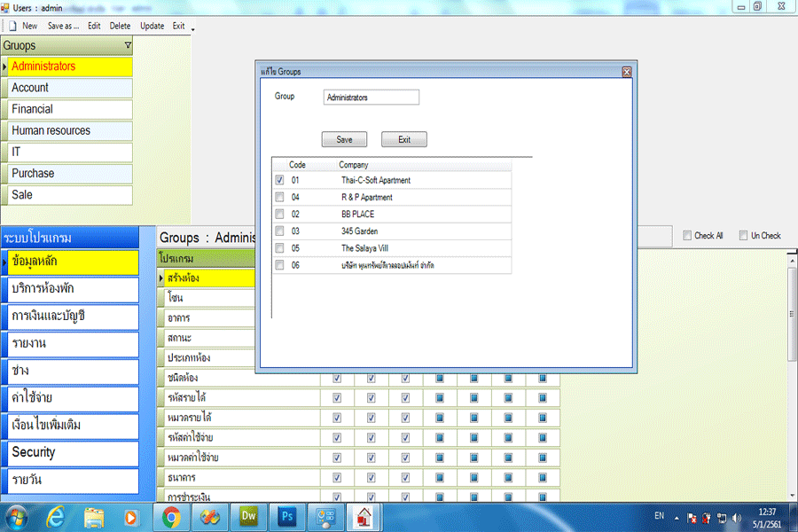Open Windows Explorer folder icon in taskbar

[x=94, y=516]
